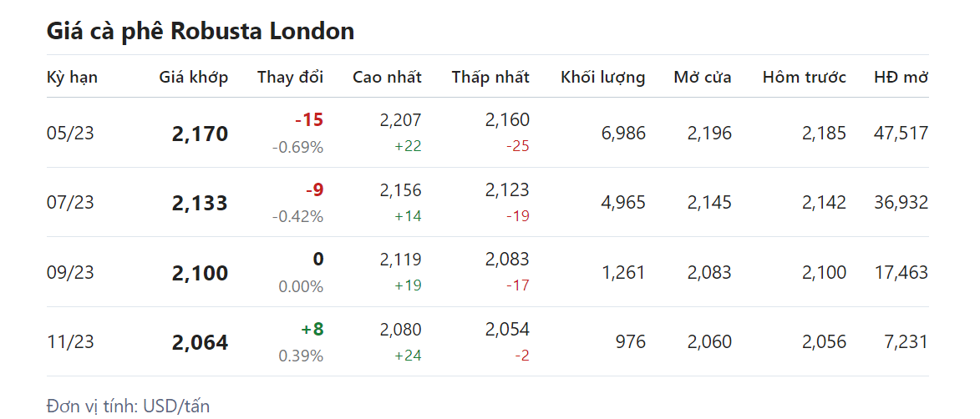Click the 09/23 contract term cell
The height and width of the screenshot is (419, 980).
(x=70, y=272)
